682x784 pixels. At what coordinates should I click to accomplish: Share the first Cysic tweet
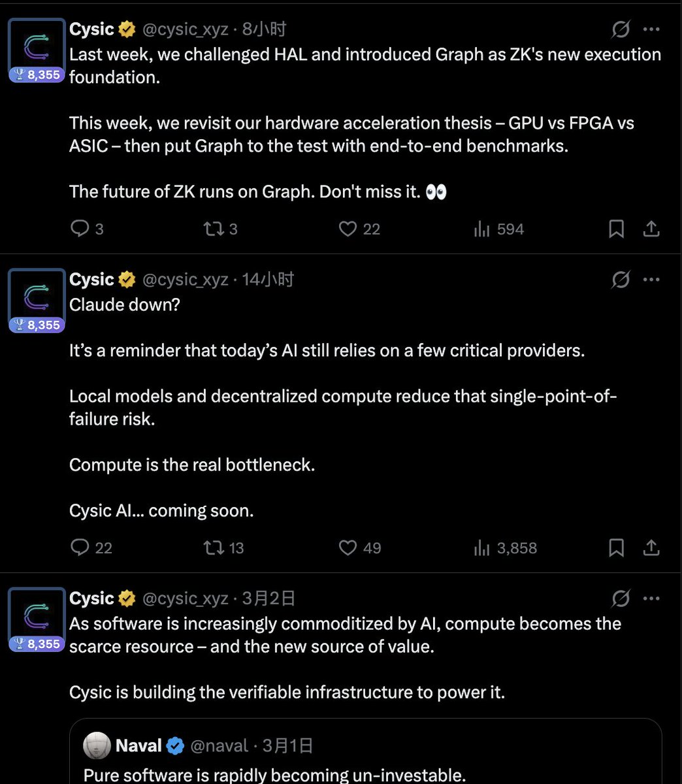point(651,229)
